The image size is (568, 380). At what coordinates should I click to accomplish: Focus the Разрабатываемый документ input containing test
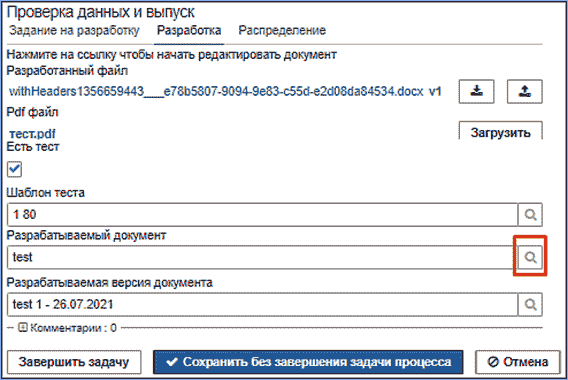tap(262, 257)
